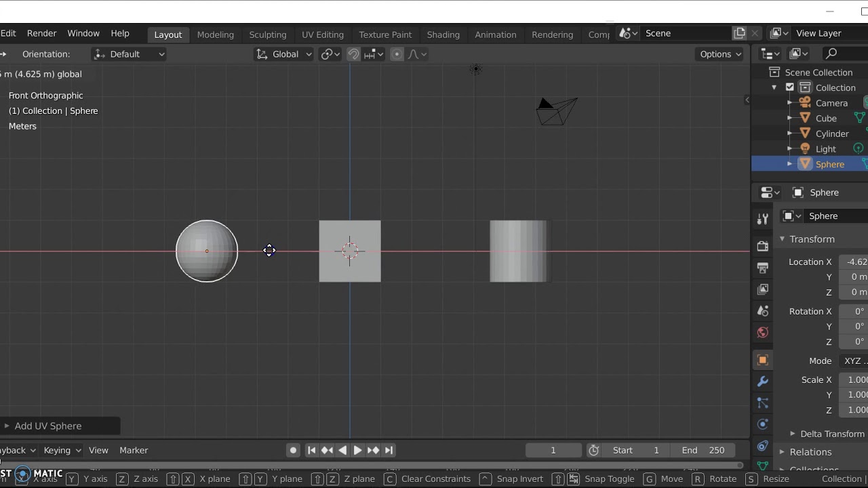Screen dimensions: 868x488
Task: Expand the Camera item in outliner
Action: pos(789,103)
